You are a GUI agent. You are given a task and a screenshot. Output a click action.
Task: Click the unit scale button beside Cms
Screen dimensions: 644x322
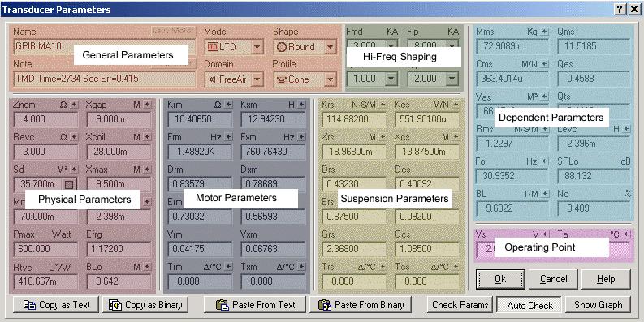coord(545,64)
